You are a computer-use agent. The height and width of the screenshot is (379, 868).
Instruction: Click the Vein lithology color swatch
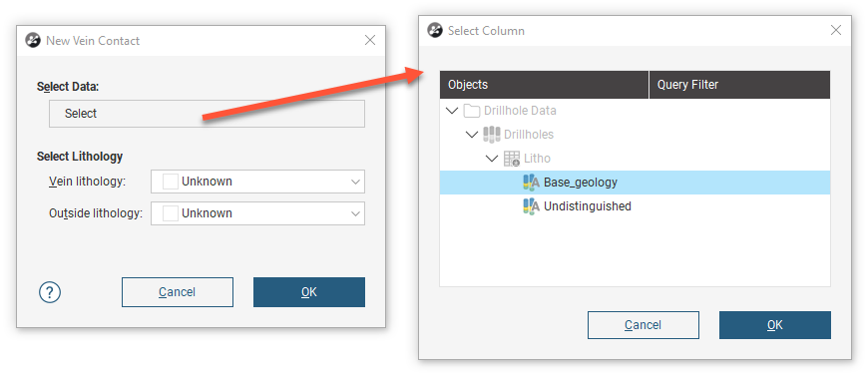click(x=171, y=182)
